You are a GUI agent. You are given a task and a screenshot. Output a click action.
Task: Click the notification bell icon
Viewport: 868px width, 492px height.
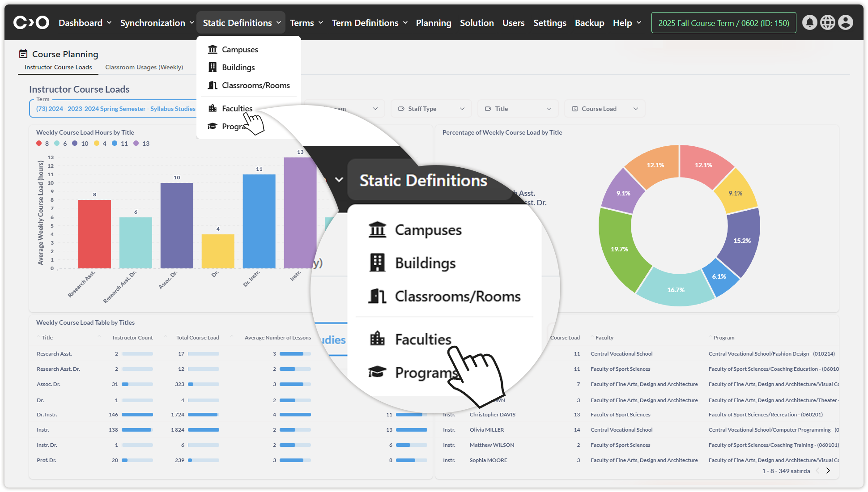[x=809, y=23]
